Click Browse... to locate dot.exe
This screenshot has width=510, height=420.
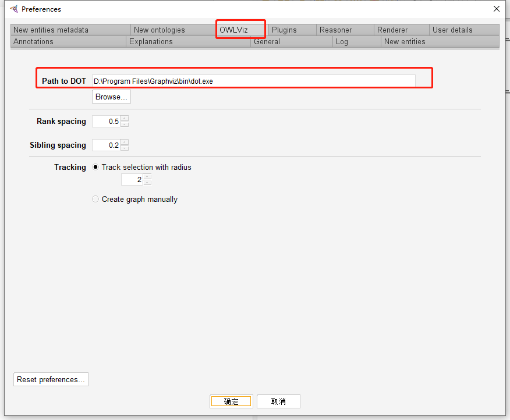(x=112, y=97)
